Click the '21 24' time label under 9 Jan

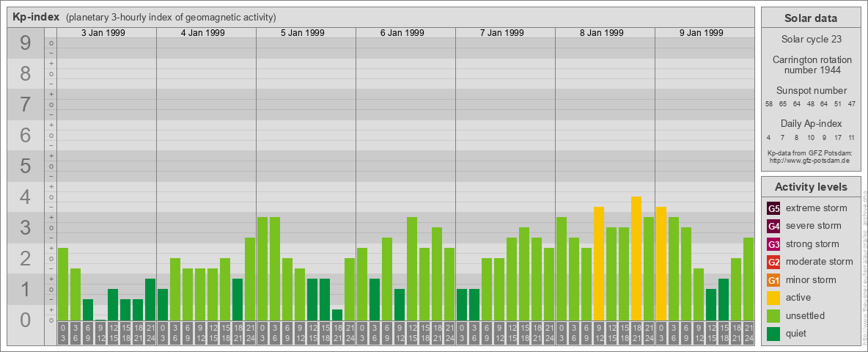coord(749,334)
